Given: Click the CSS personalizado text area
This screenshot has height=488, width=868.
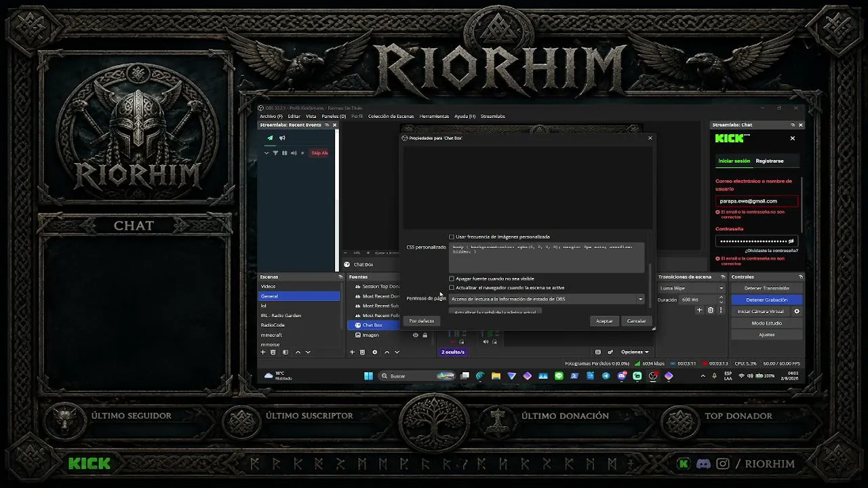Looking at the screenshot, I should coord(547,258).
